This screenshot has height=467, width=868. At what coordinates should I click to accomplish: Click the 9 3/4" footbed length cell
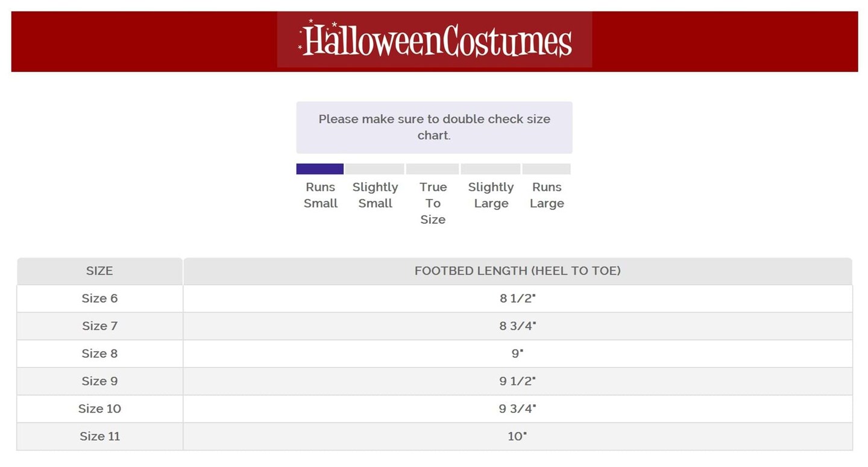(x=517, y=409)
